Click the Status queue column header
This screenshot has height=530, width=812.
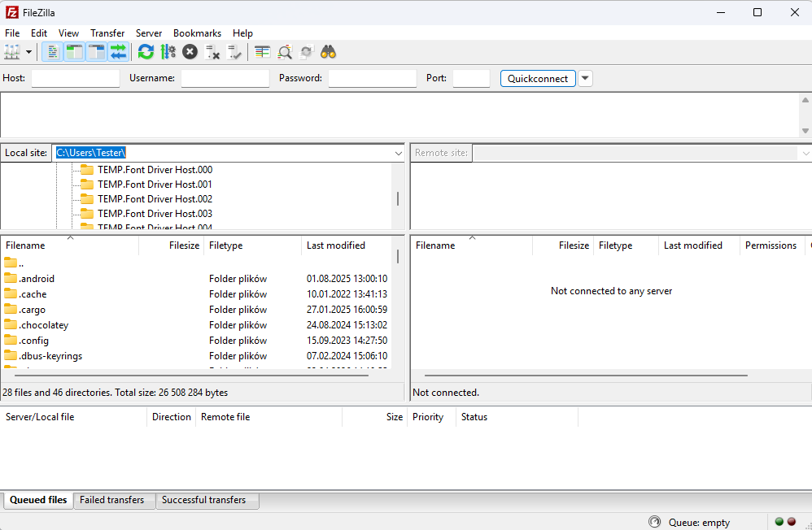coord(517,417)
